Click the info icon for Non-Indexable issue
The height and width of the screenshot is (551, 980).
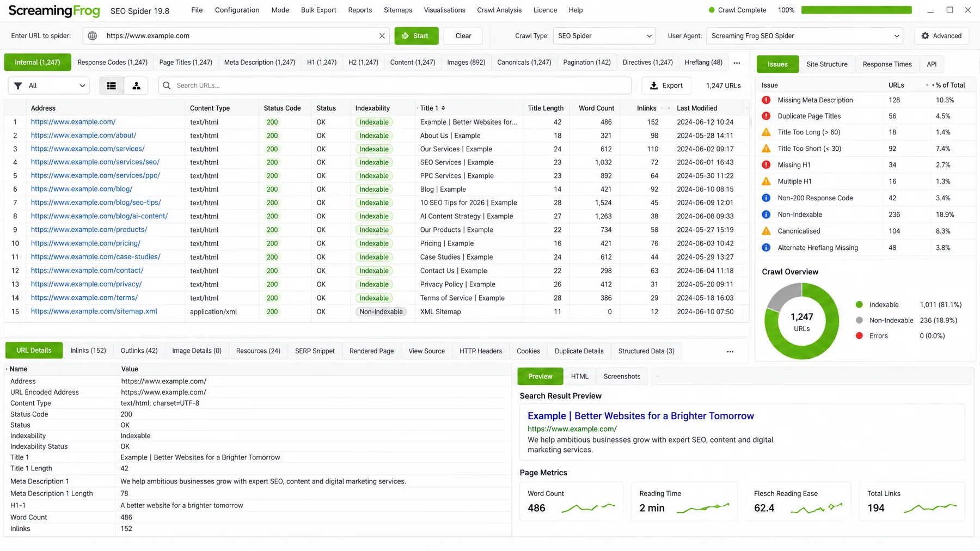(766, 215)
